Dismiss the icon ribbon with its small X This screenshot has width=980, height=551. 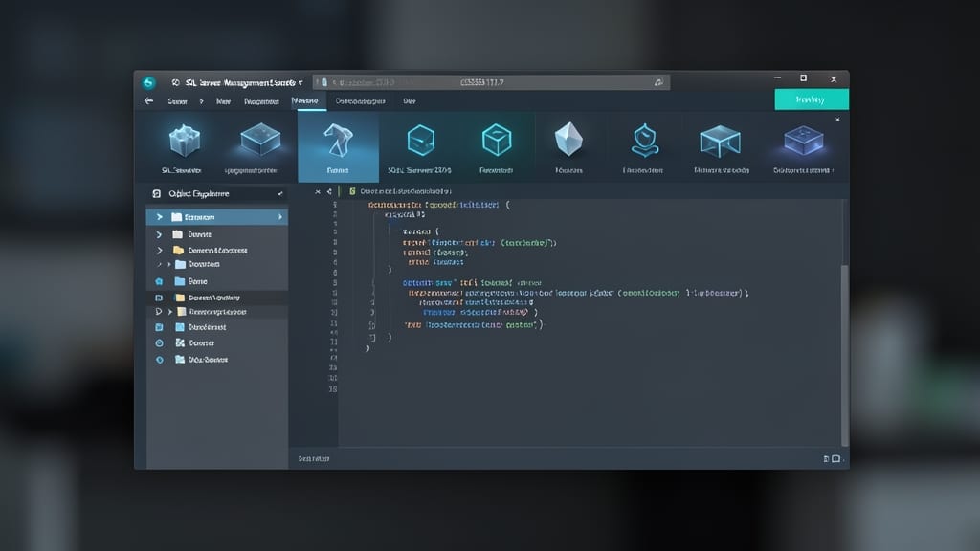click(837, 120)
